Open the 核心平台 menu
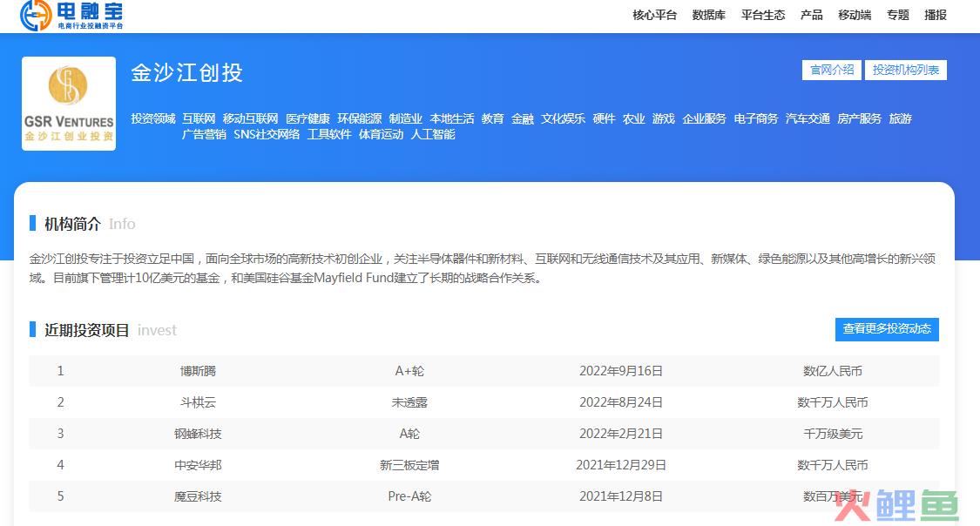Viewport: 980px width, 526px height. 654,15
